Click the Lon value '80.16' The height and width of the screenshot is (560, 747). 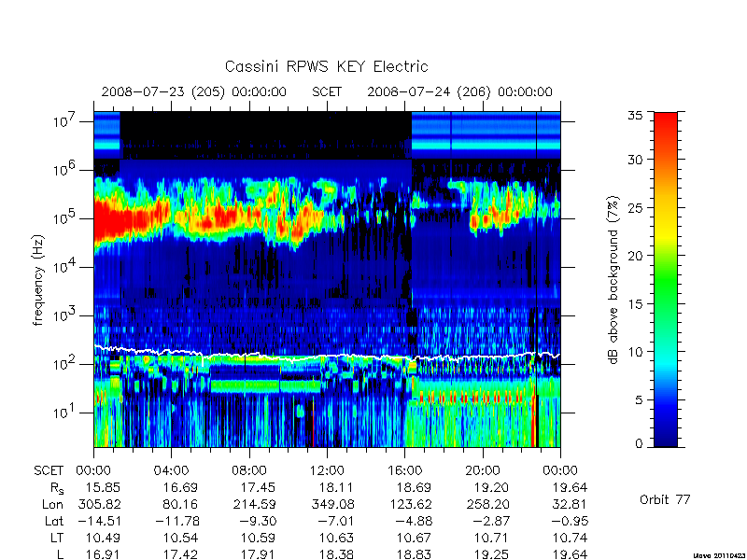[x=180, y=504]
